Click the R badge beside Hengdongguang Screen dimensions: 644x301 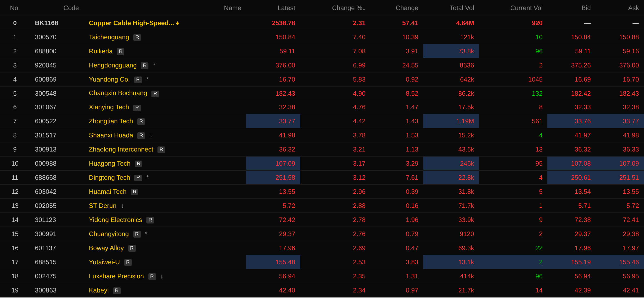pyautogui.click(x=145, y=65)
